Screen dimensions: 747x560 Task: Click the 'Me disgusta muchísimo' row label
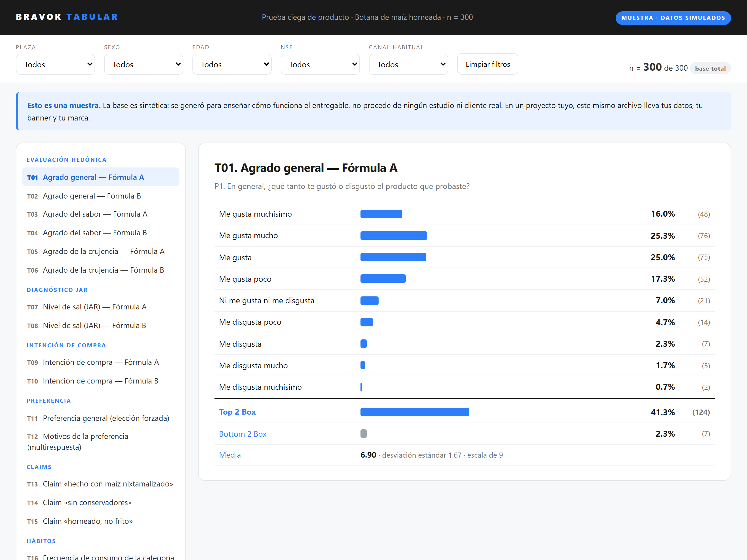[x=260, y=387]
